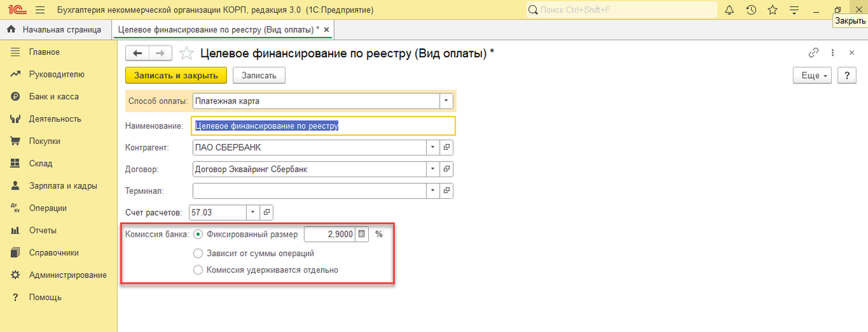This screenshot has height=332, width=868.
Task: Copy link to this object icon
Action: pos(814,53)
